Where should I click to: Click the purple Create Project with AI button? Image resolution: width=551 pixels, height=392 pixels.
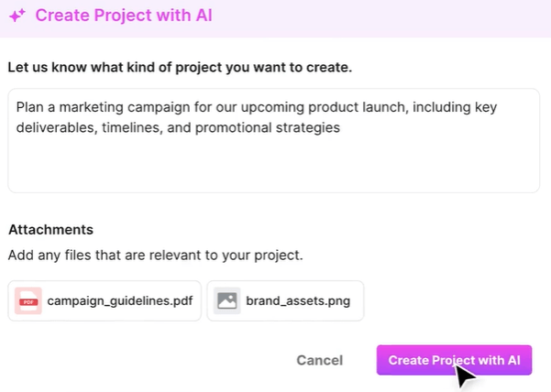point(454,360)
